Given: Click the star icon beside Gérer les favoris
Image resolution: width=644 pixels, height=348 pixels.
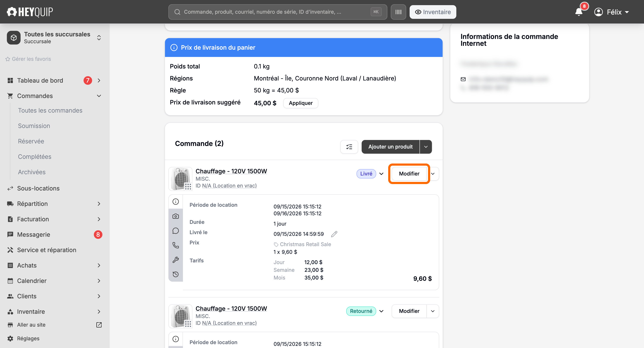Looking at the screenshot, I should pyautogui.click(x=8, y=59).
